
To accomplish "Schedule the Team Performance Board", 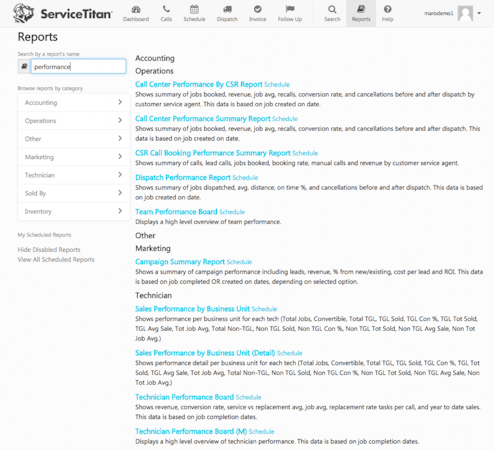I will 232,212.
